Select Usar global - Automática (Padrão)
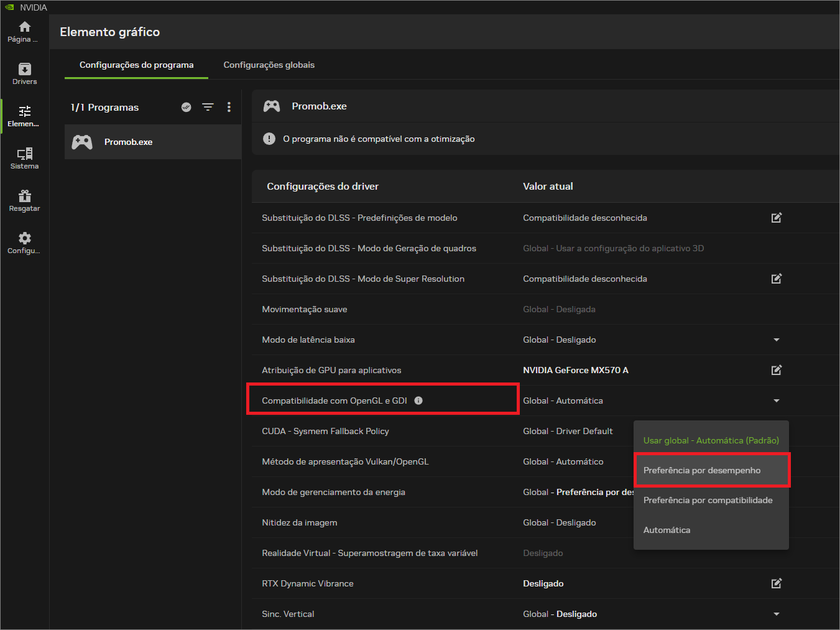This screenshot has width=840, height=630. click(x=711, y=440)
